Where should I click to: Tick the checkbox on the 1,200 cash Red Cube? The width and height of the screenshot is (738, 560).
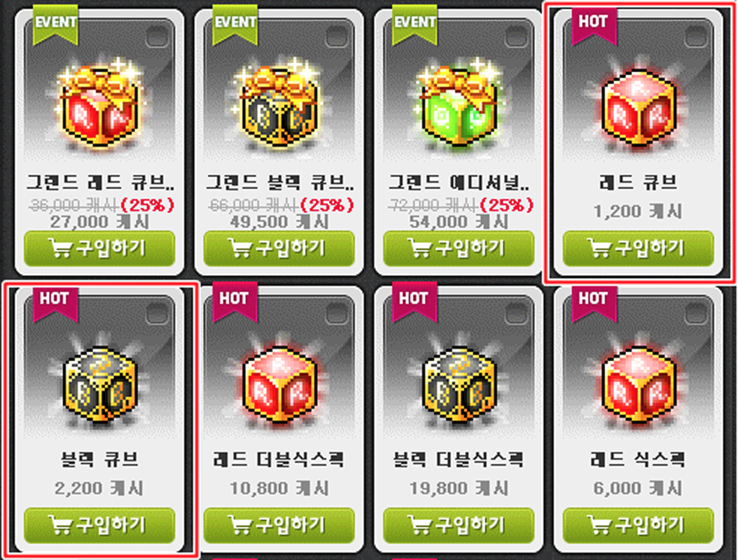point(696,36)
